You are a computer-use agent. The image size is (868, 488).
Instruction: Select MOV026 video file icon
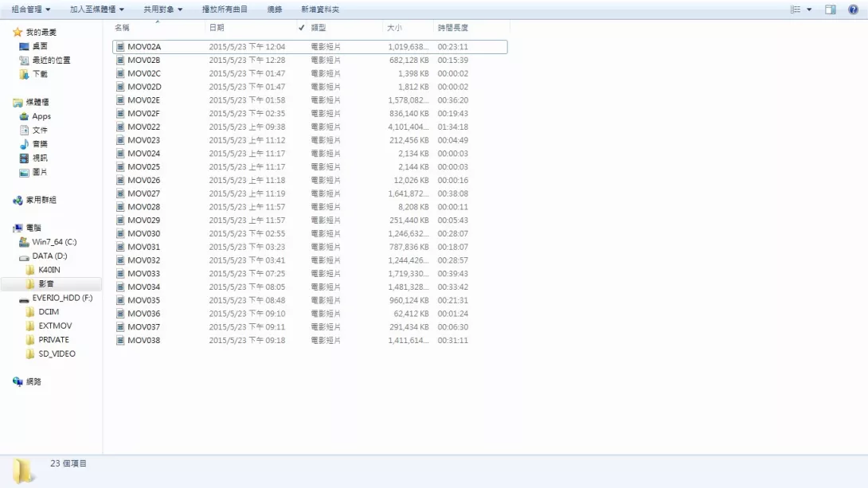pos(120,181)
